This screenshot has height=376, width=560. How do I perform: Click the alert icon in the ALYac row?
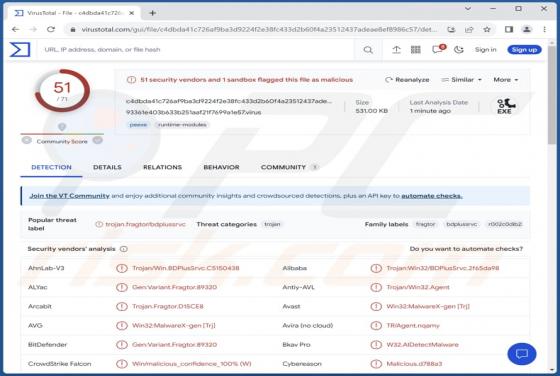click(x=122, y=287)
